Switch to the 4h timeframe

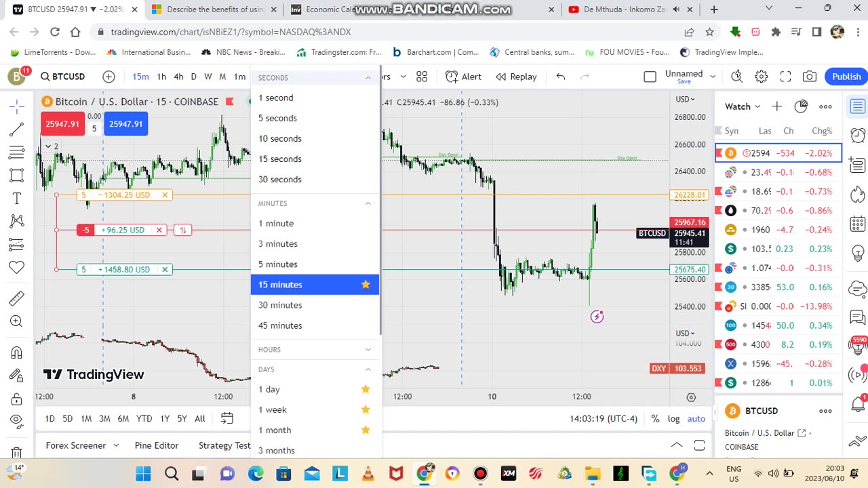click(178, 77)
